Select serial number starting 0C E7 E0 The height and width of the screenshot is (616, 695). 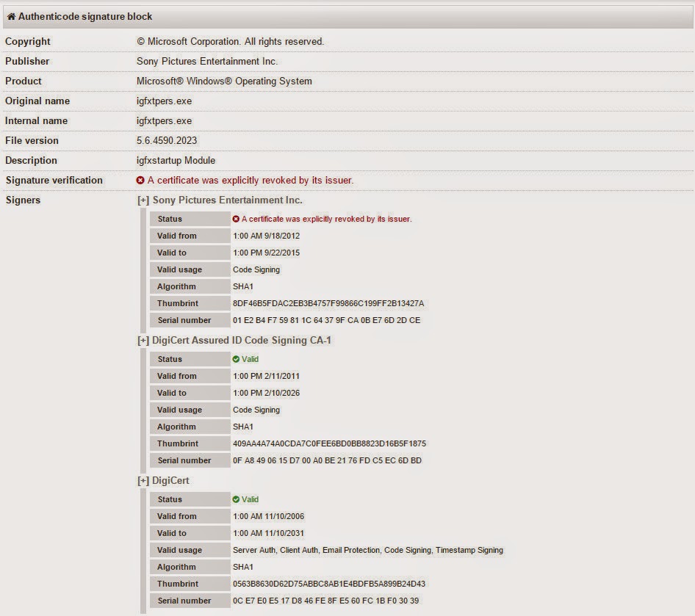coord(325,601)
